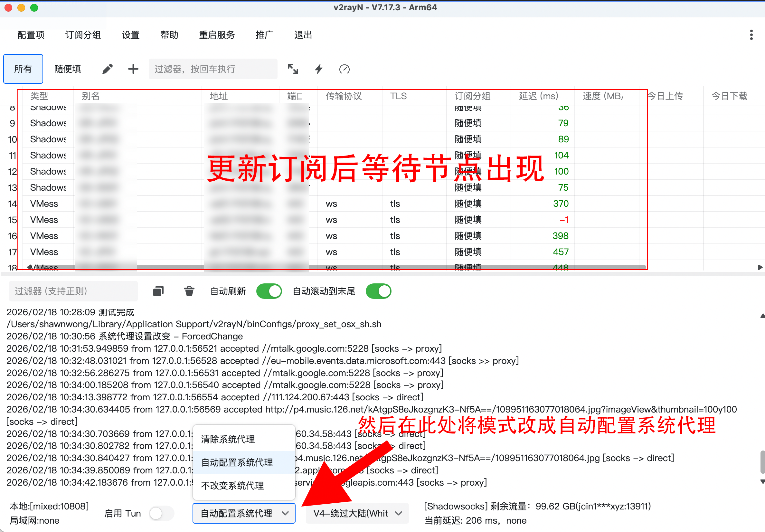Viewport: 765px width, 532px height.
Task: Click the log filter regex input field
Action: pyautogui.click(x=73, y=291)
